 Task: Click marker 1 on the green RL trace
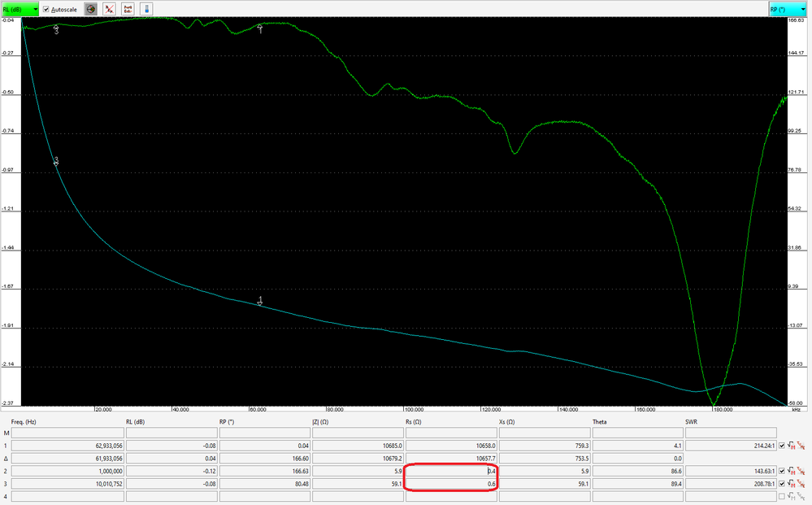coord(260,28)
